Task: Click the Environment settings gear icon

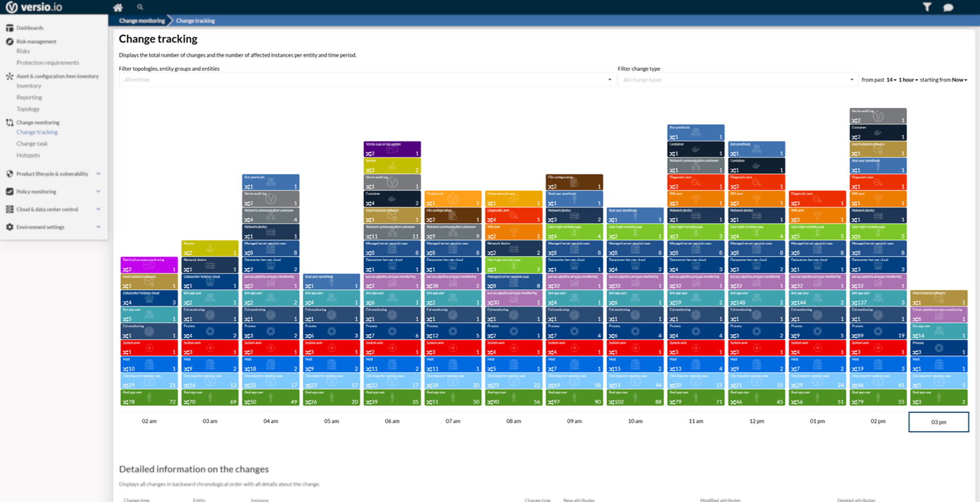Action: (x=9, y=227)
